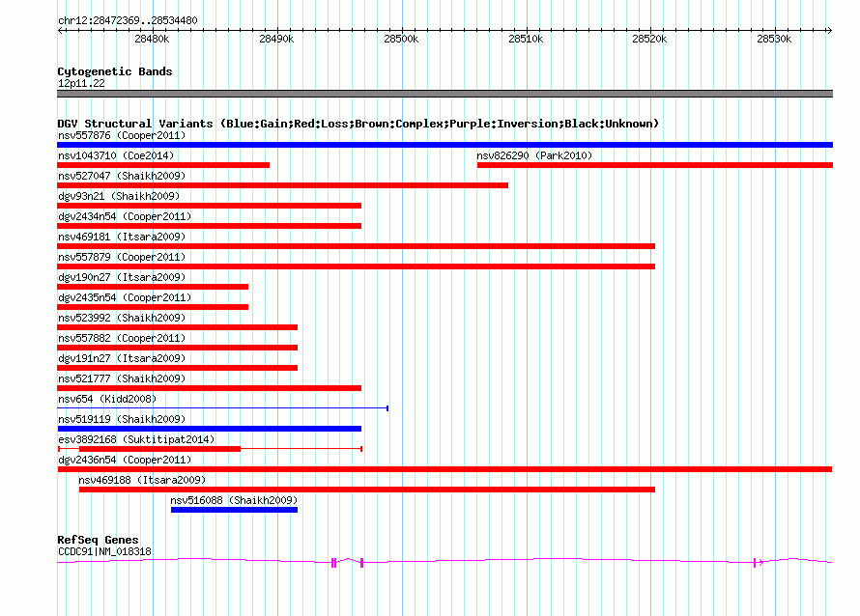Open the nsv527047 (Shaikh2009) variant label
This screenshot has height=616, width=860.
[x=122, y=176]
